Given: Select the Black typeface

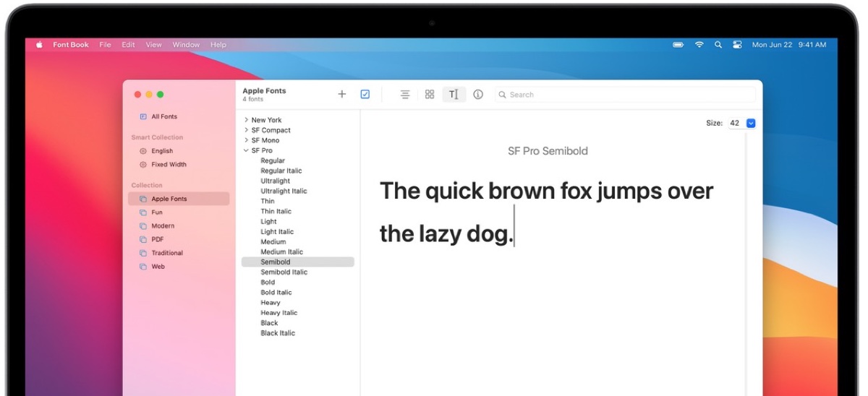Looking at the screenshot, I should point(269,322).
